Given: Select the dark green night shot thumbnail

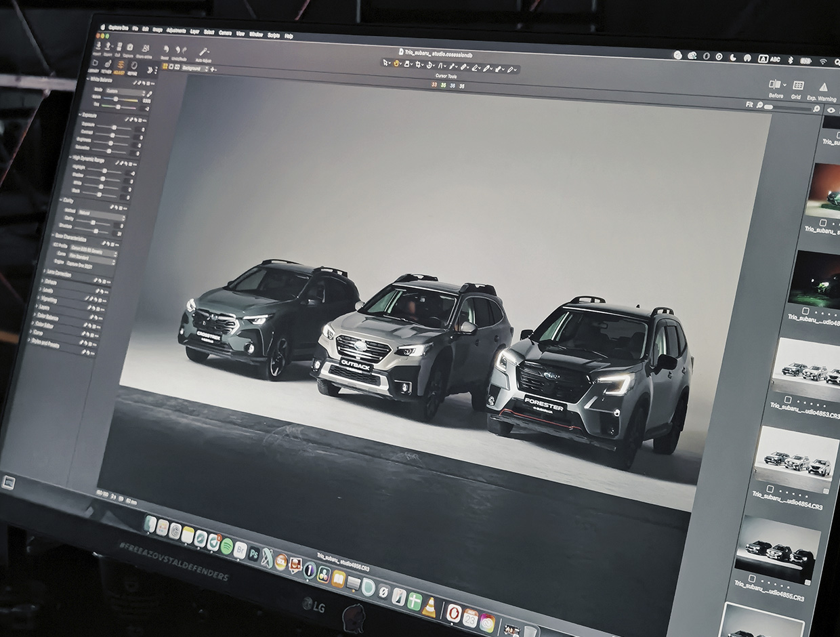Looking at the screenshot, I should pos(815,280).
